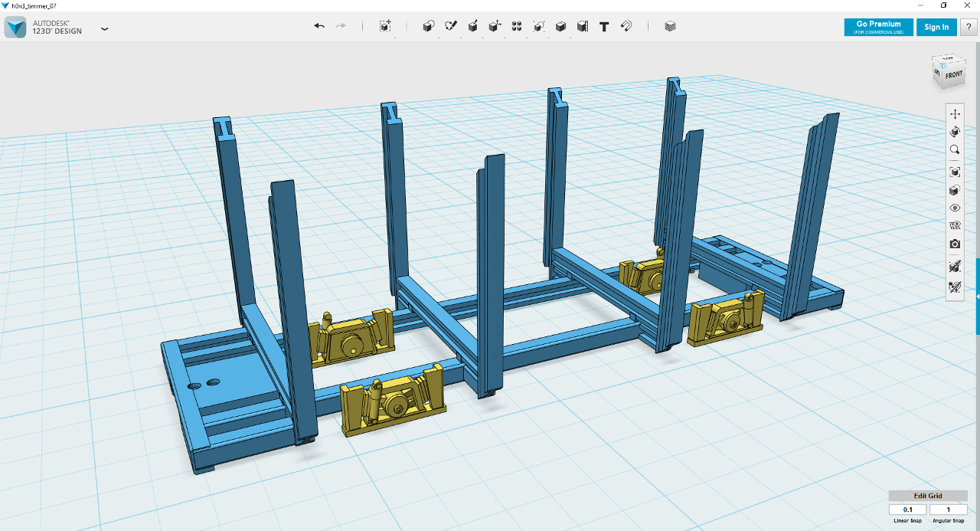
Task: Select the Text tool
Action: coord(604,26)
